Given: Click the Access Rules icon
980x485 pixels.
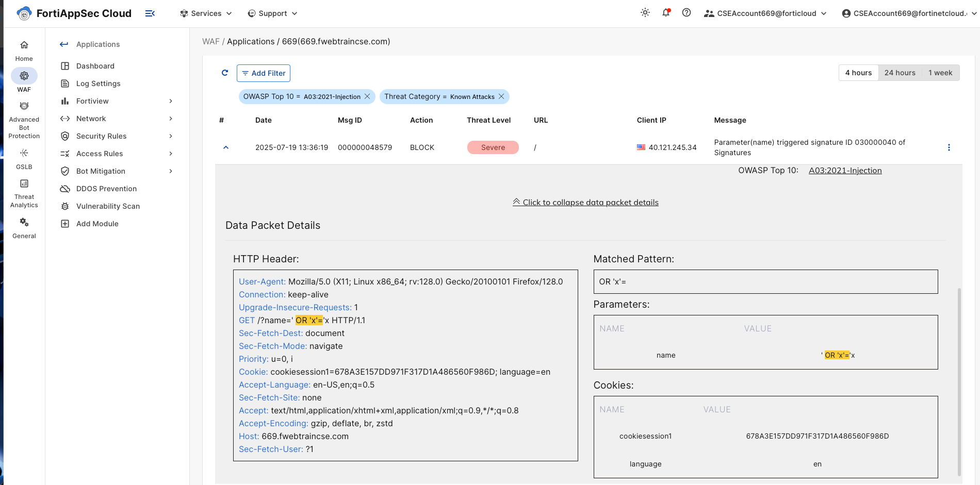Looking at the screenshot, I should point(65,154).
